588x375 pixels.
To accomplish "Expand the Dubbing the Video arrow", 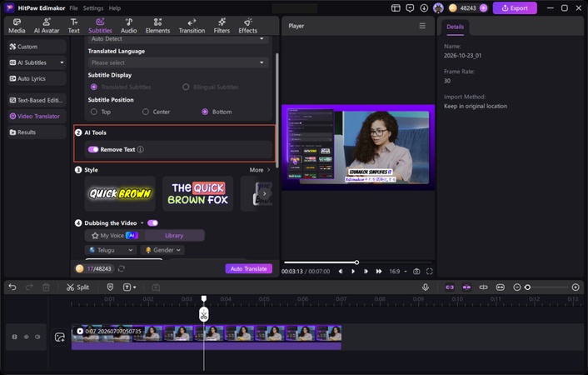I will tap(142, 223).
